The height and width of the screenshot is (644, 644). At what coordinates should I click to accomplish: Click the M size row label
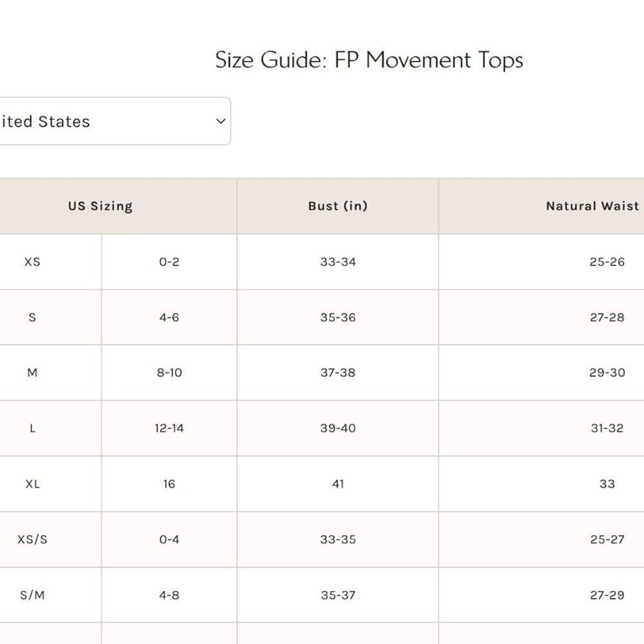pyautogui.click(x=32, y=373)
